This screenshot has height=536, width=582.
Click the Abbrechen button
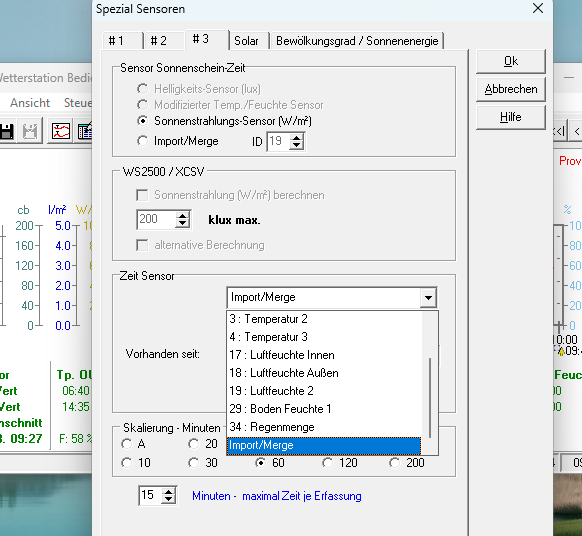point(511,89)
